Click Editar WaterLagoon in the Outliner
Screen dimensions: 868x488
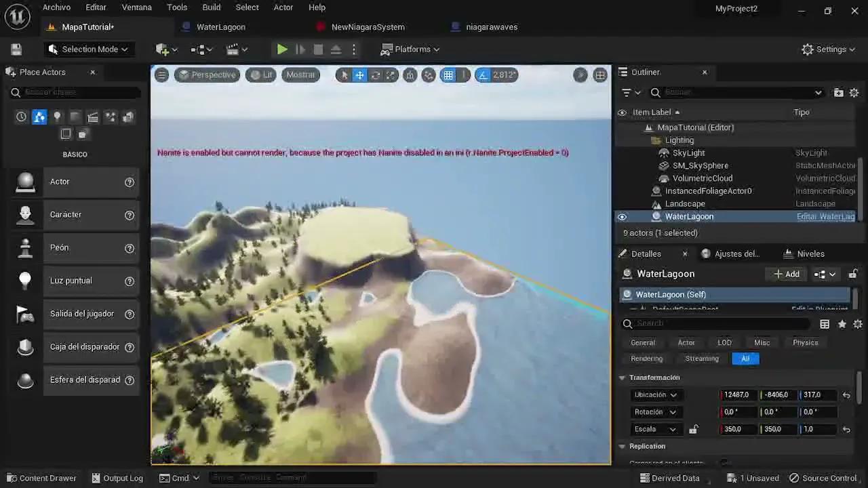(825, 216)
